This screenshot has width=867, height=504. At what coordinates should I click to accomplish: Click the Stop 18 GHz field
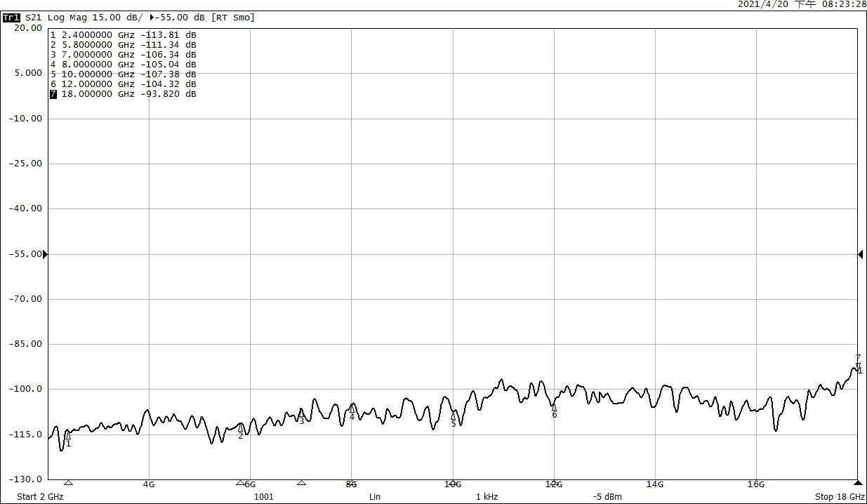[839, 497]
